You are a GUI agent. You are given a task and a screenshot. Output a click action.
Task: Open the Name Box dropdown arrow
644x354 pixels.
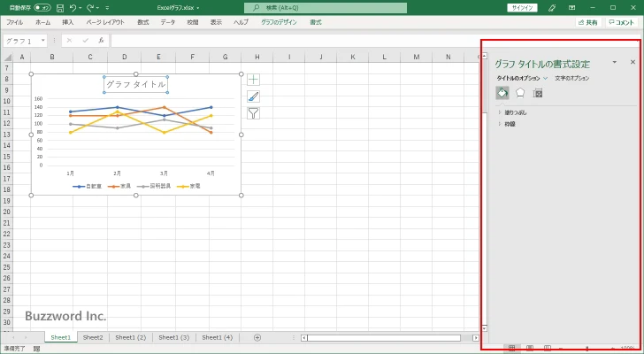click(42, 40)
